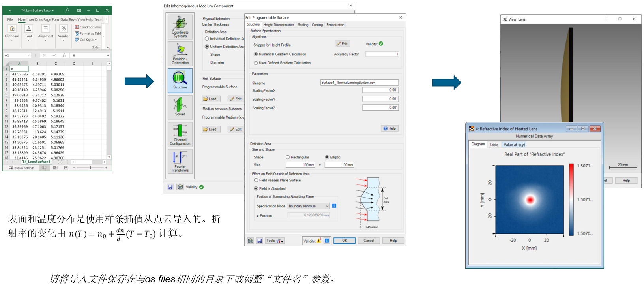Open Cell Styles dropdown
This screenshot has height=286, width=644.
click(86, 40)
